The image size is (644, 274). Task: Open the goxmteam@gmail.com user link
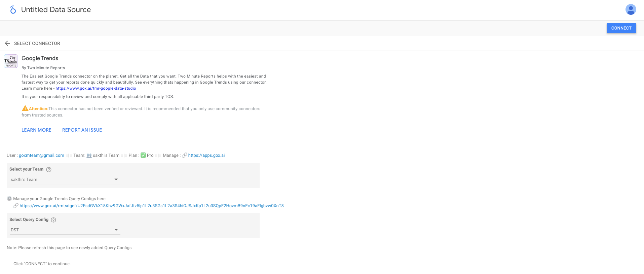(41, 155)
